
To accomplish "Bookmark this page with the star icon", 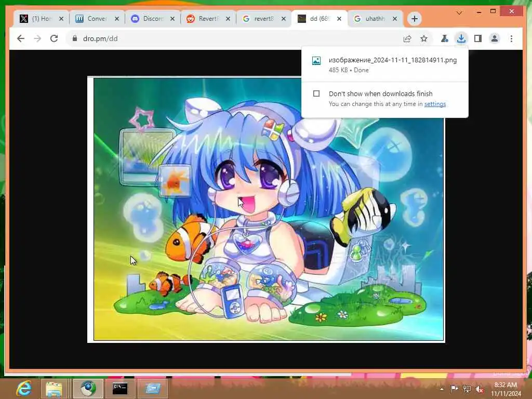I will [424, 38].
